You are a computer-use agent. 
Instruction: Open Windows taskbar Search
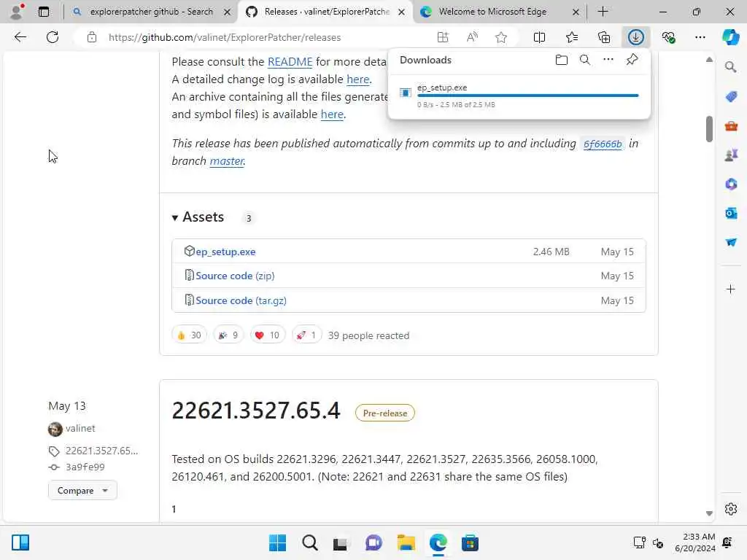(309, 542)
